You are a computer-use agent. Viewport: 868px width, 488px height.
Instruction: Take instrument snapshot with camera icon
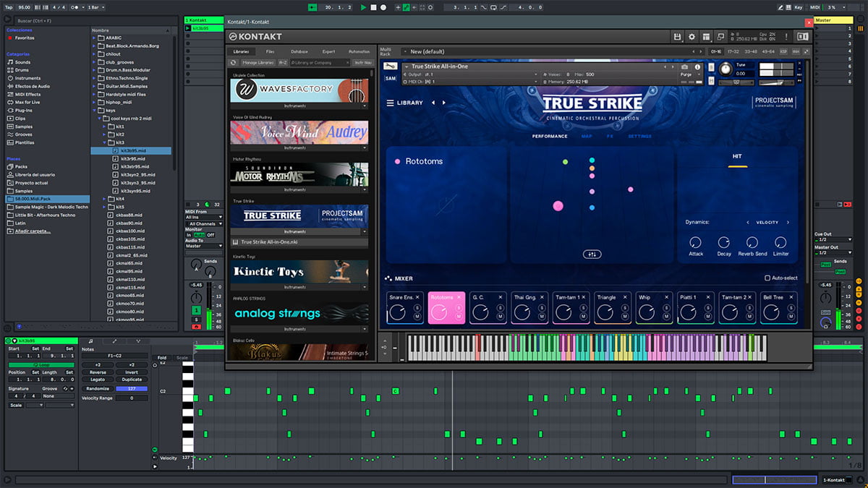pos(685,67)
